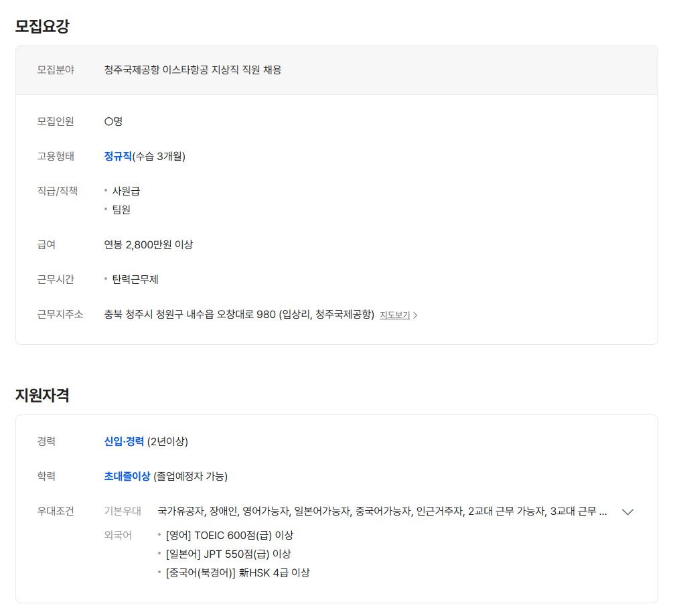The image size is (679, 616).
Task: Click the O명 headcount value
Action: point(113,121)
